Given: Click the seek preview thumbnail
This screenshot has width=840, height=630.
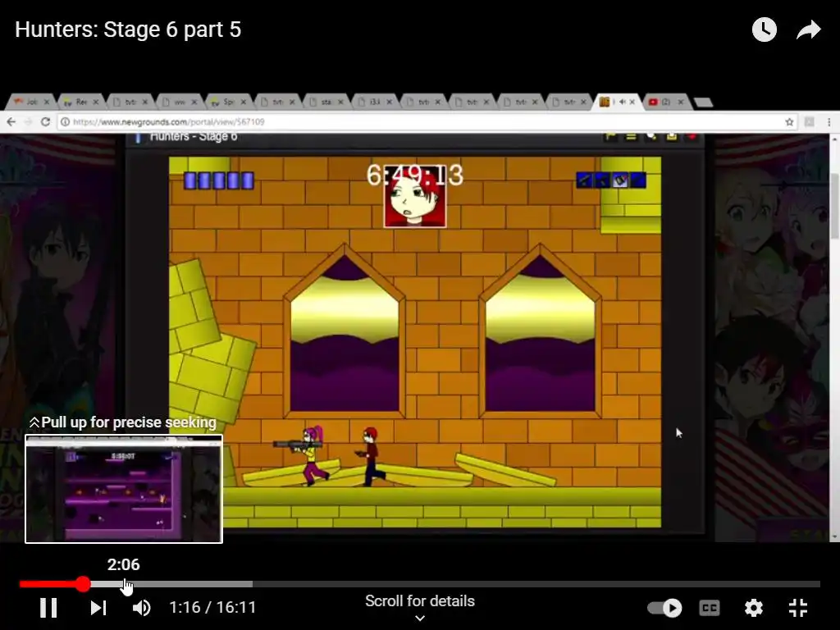Looking at the screenshot, I should [x=124, y=489].
